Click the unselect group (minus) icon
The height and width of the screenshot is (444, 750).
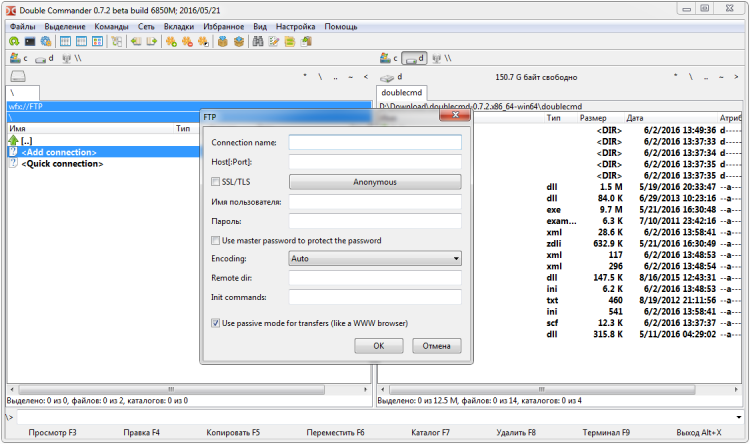point(187,42)
